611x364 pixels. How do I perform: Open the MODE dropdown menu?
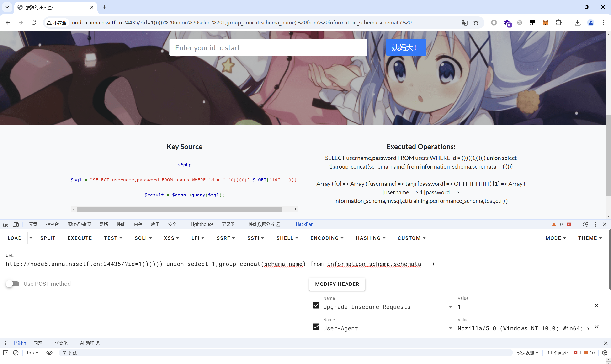pos(556,238)
